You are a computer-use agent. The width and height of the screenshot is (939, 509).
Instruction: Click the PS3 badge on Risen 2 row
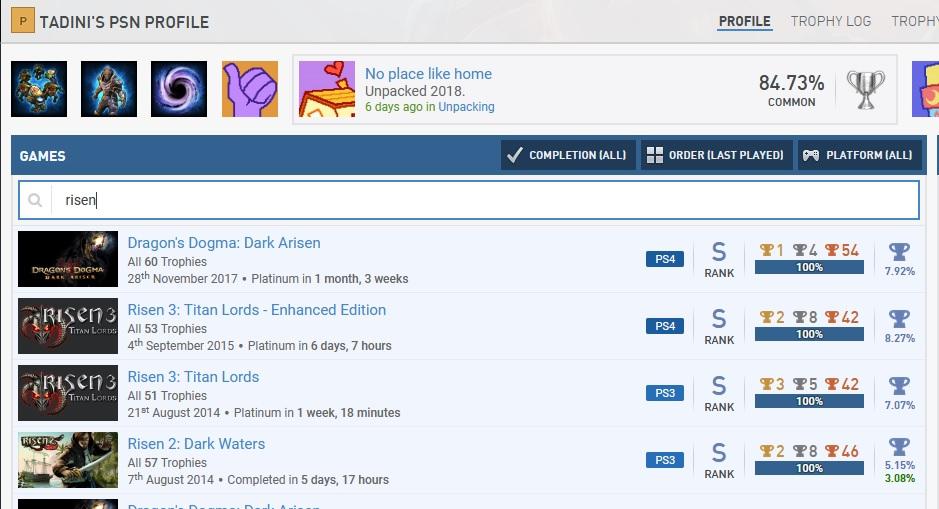click(665, 460)
